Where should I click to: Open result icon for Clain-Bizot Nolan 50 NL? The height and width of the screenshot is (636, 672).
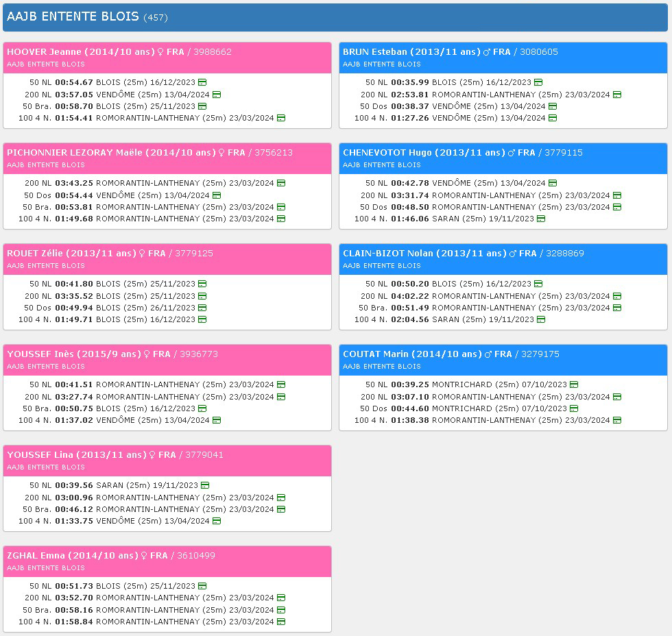[538, 284]
